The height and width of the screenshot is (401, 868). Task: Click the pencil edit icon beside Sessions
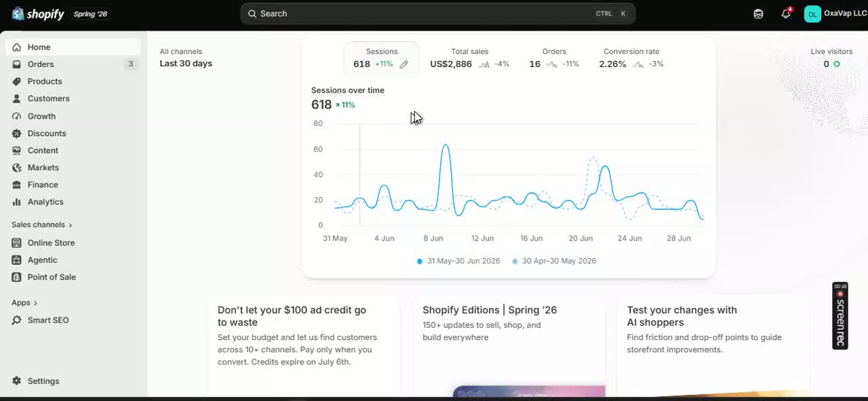point(404,64)
